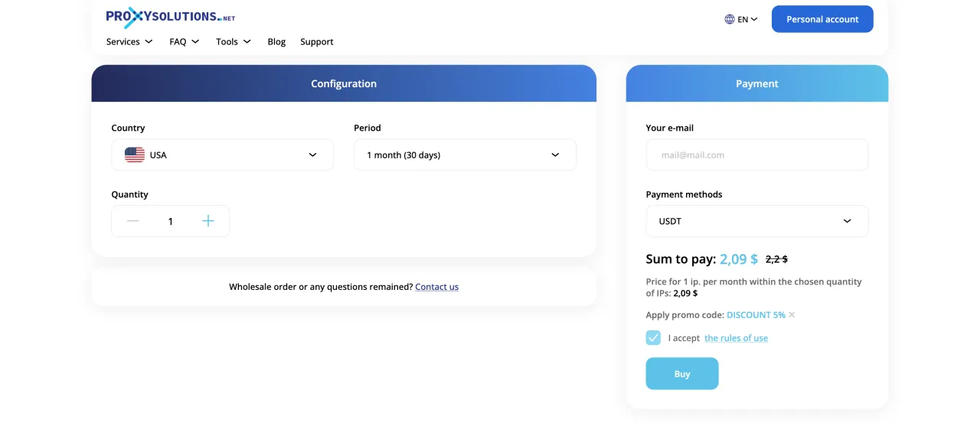Remove the DISCOUNT 5% promo code
Viewport: 980px width, 426px height.
(792, 315)
